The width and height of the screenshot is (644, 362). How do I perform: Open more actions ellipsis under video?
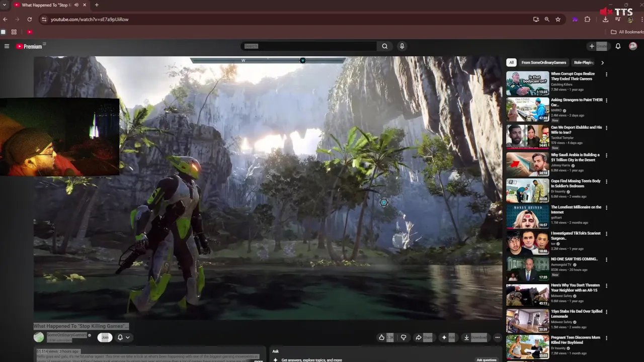point(497,337)
